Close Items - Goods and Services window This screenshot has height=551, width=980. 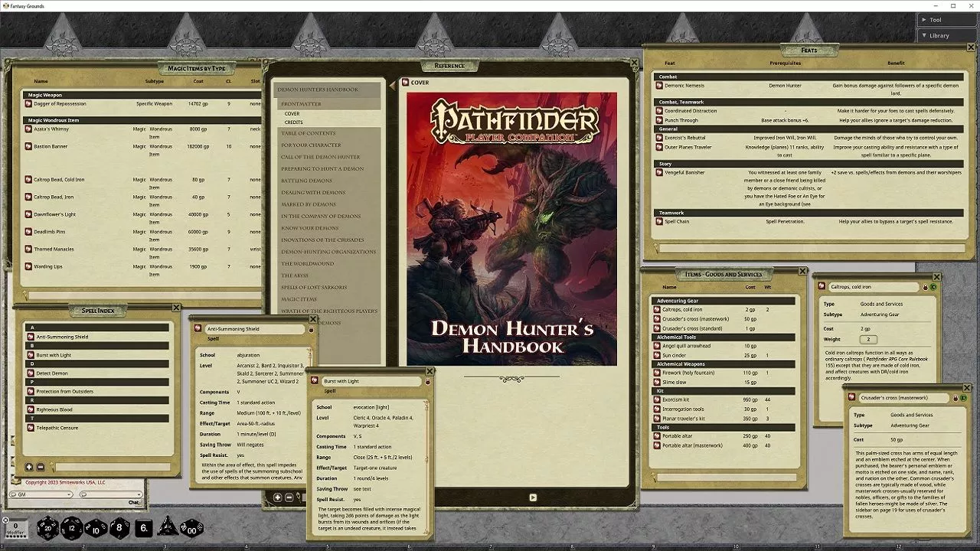pyautogui.click(x=802, y=271)
